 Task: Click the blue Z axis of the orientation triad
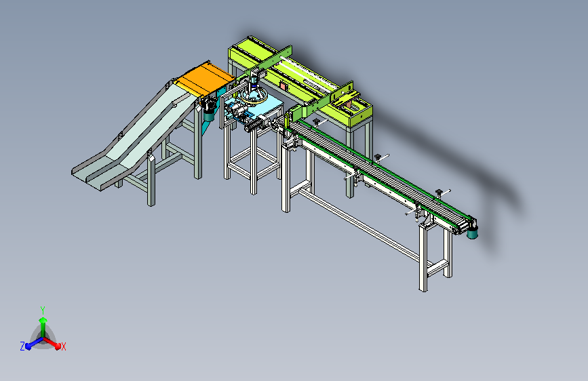pyautogui.click(x=34, y=343)
